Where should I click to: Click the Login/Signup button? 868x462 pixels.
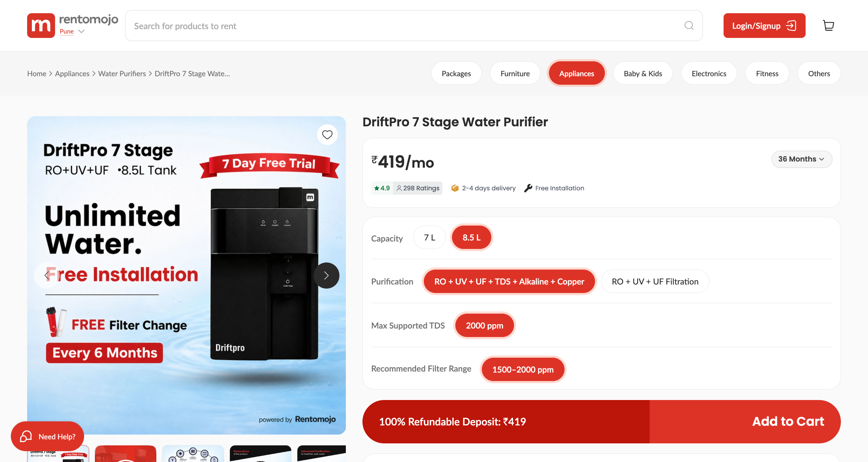tap(764, 25)
